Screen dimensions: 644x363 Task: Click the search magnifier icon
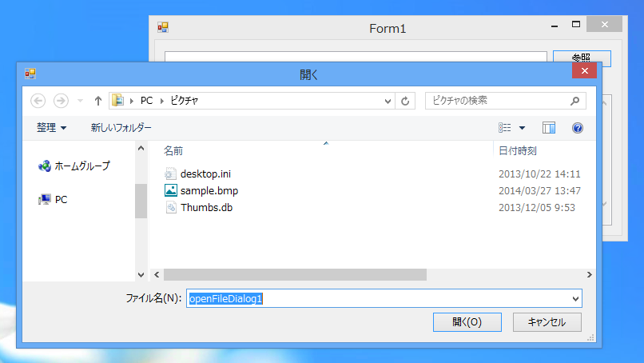(x=574, y=101)
